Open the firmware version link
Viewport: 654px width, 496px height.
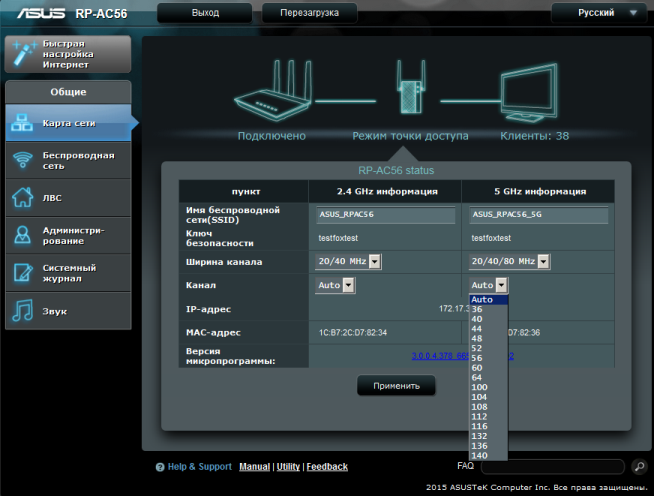[440, 356]
